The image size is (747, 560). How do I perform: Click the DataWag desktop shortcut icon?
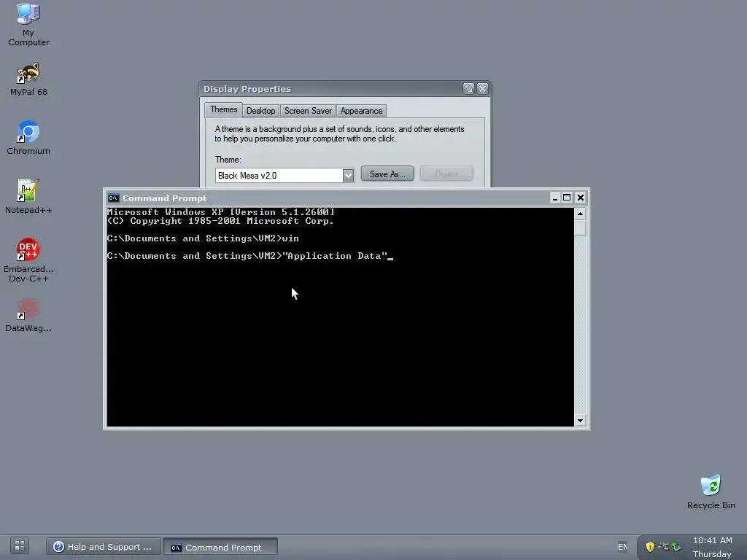pyautogui.click(x=28, y=315)
